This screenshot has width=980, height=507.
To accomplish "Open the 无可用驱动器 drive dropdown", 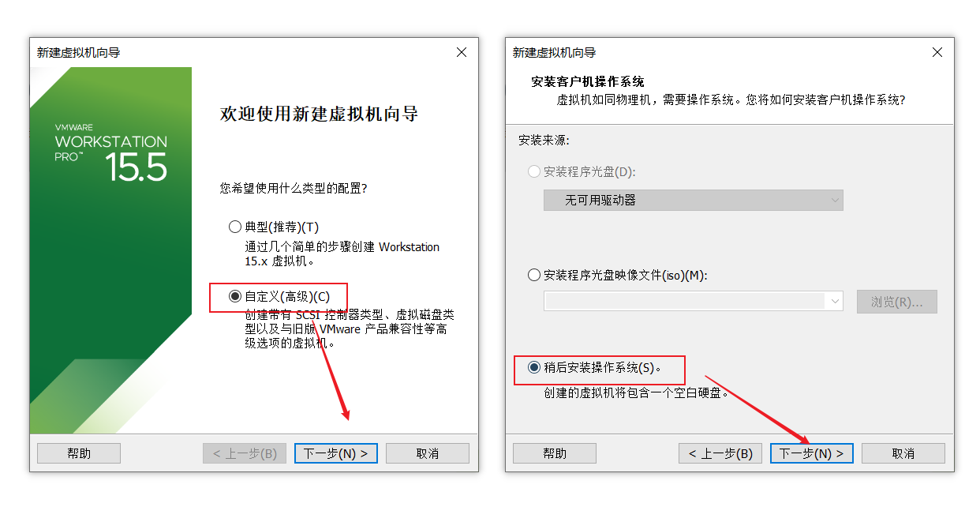I will (693, 200).
